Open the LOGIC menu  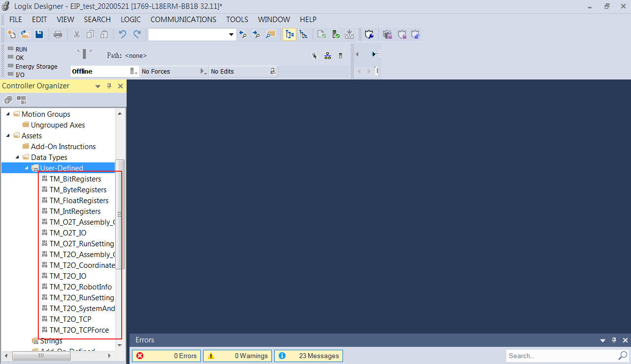pyautogui.click(x=131, y=20)
